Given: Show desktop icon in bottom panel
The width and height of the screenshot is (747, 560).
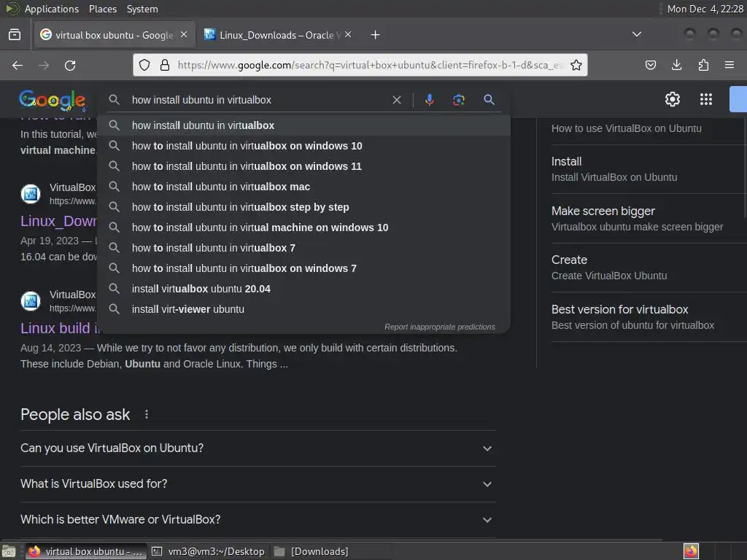Looking at the screenshot, I should [x=9, y=551].
